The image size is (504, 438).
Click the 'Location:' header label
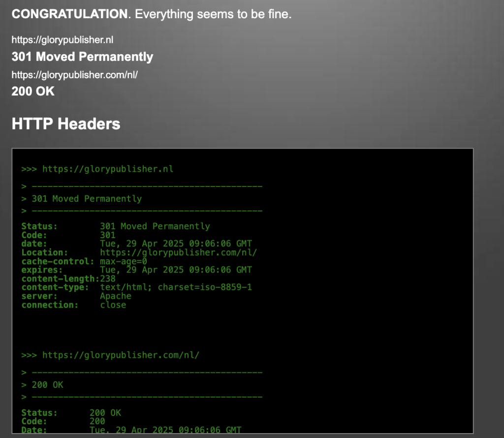coord(45,252)
